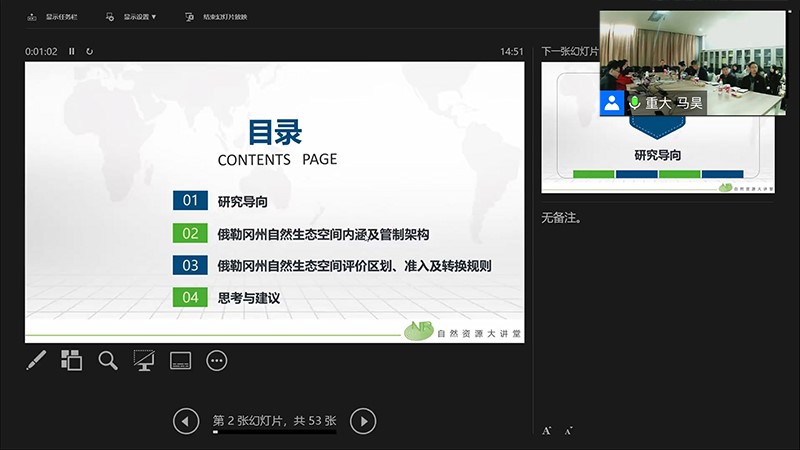Advance to the next slide arrow
The image size is (800, 450).
point(363,421)
